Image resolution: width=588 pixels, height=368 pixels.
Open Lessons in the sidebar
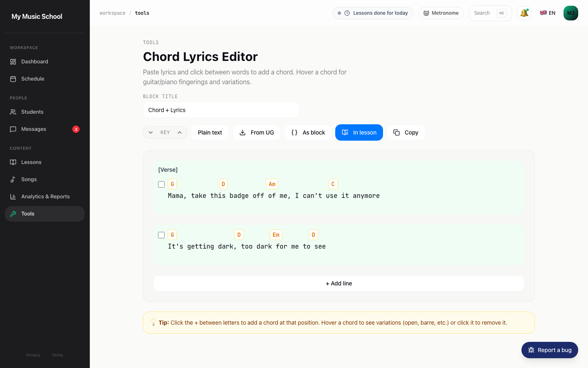tap(45, 162)
